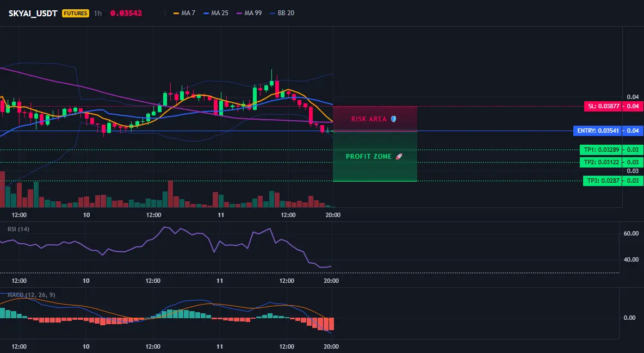Viewport: 644px width, 353px height.
Task: Toggle the MA 7 legend entry
Action: [184, 13]
